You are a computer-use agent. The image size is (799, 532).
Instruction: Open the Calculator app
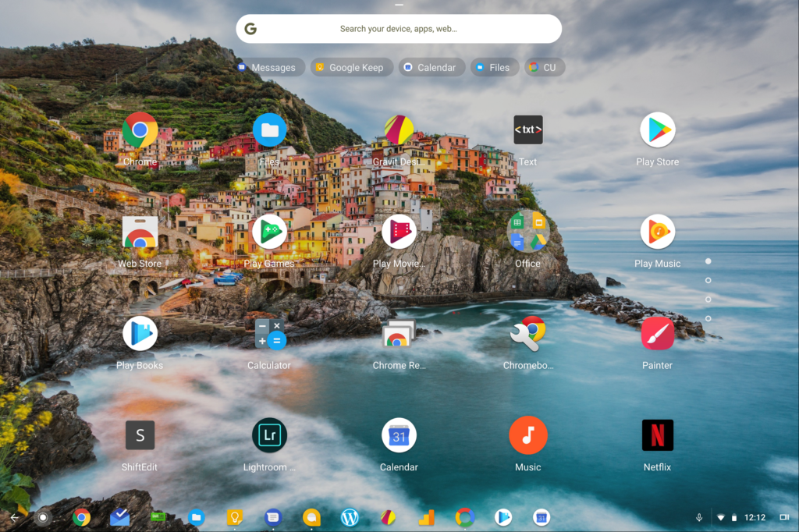coord(269,334)
